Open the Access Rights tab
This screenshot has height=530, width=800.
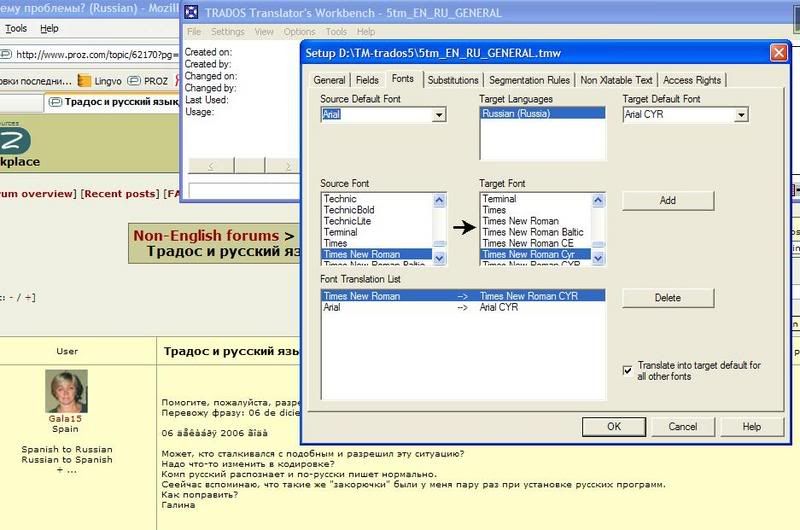click(692, 80)
